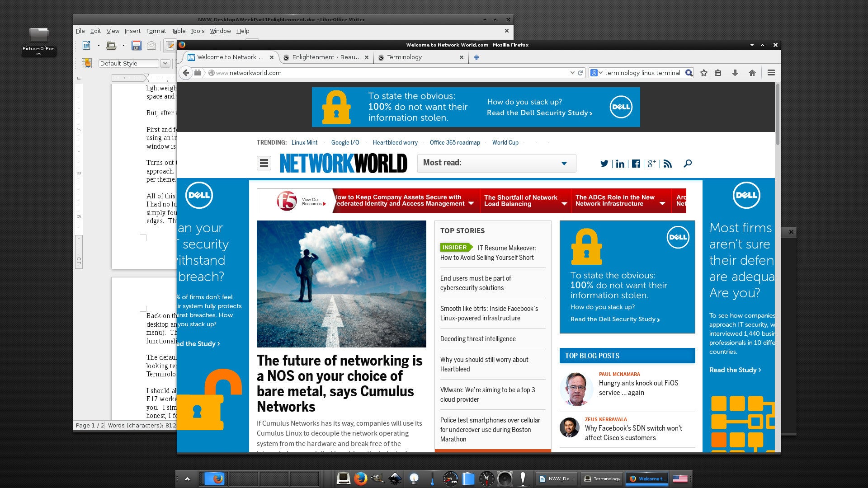Launch GIMP from the shelf
The image size is (868, 488).
(x=377, y=479)
